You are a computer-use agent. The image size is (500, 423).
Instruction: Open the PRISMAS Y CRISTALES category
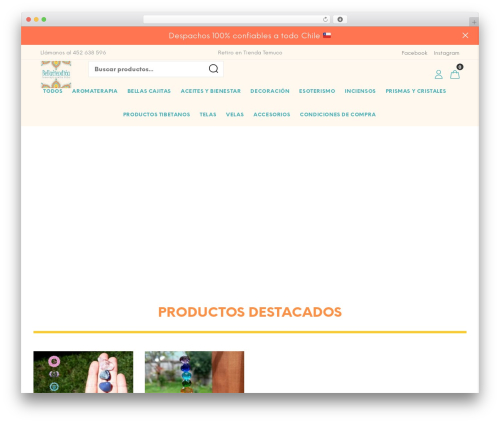415,91
